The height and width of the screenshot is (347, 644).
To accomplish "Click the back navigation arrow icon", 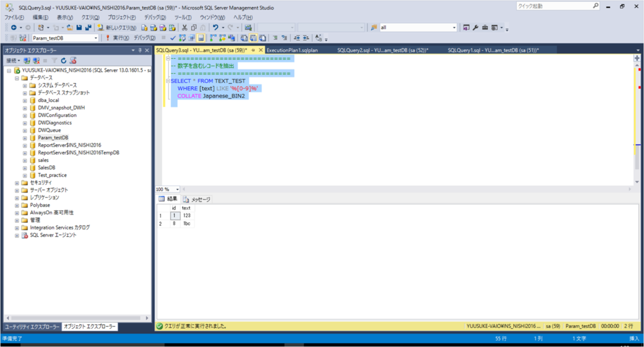I will click(14, 28).
